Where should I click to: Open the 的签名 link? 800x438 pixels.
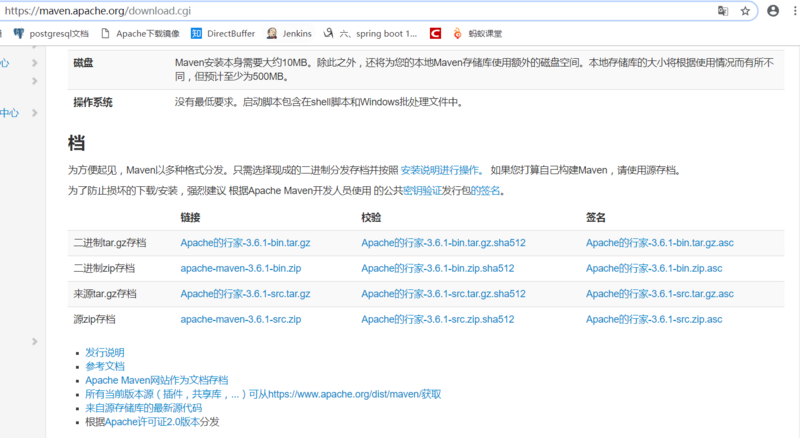[x=485, y=190]
